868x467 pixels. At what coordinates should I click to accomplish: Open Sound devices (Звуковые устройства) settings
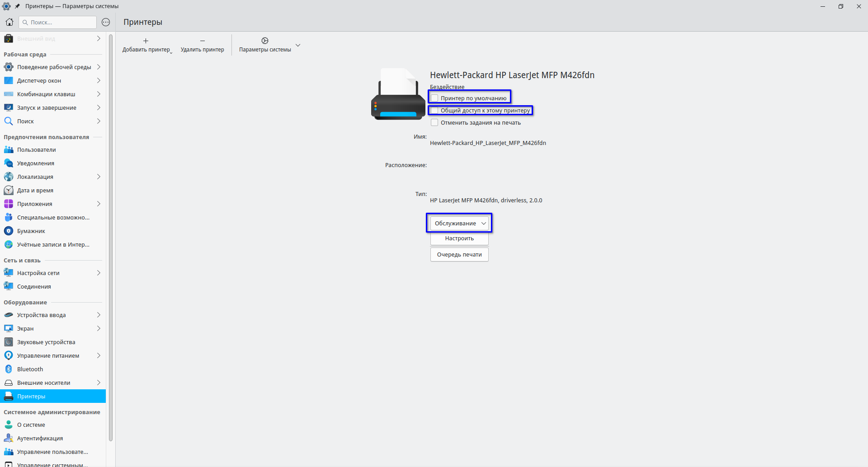(x=46, y=342)
